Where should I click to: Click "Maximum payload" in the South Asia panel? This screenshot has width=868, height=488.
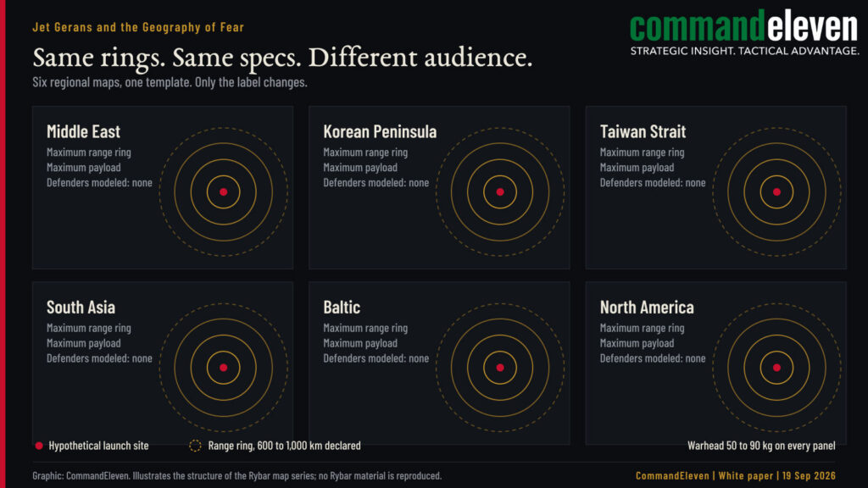(84, 343)
